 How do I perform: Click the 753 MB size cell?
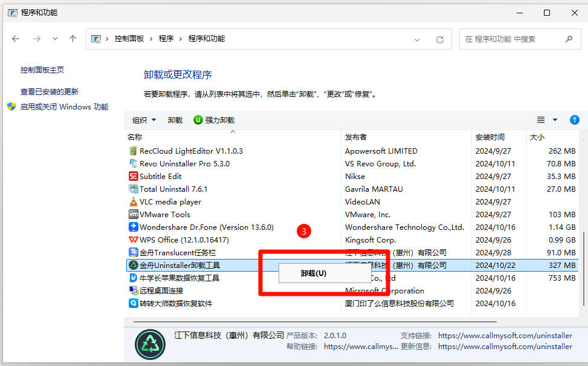(562, 278)
